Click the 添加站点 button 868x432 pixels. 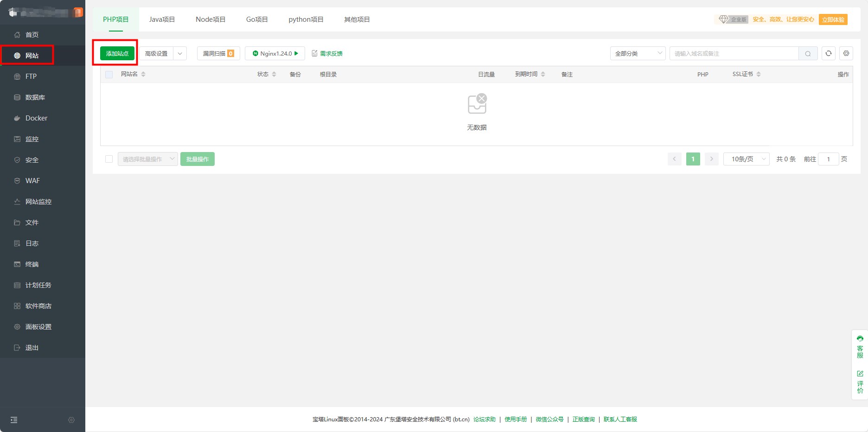(x=117, y=53)
